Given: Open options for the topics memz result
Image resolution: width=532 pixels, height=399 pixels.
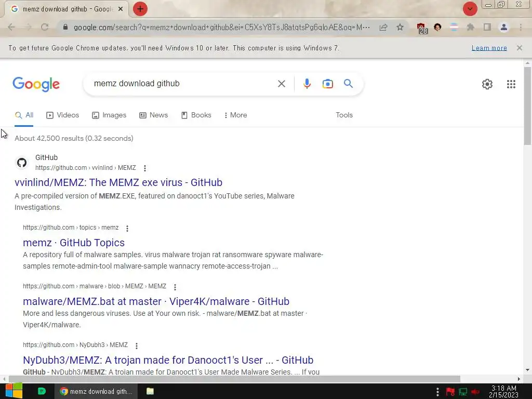Looking at the screenshot, I should [127, 229].
